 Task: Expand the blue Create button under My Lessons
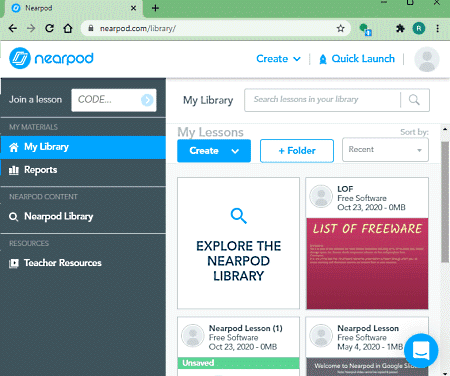click(214, 151)
